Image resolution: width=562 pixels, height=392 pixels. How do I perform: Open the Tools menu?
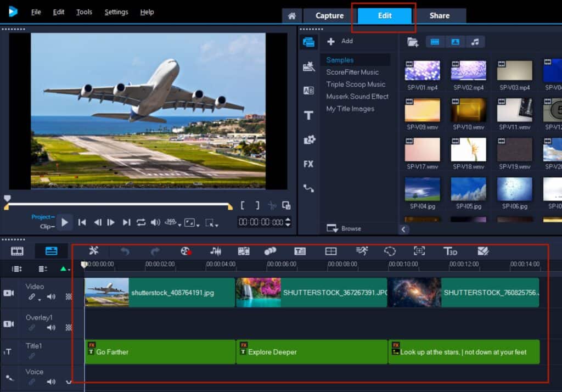point(84,12)
